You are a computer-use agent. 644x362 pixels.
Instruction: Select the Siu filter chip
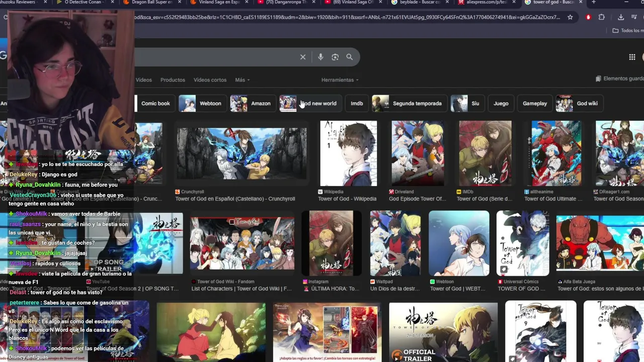point(467,104)
